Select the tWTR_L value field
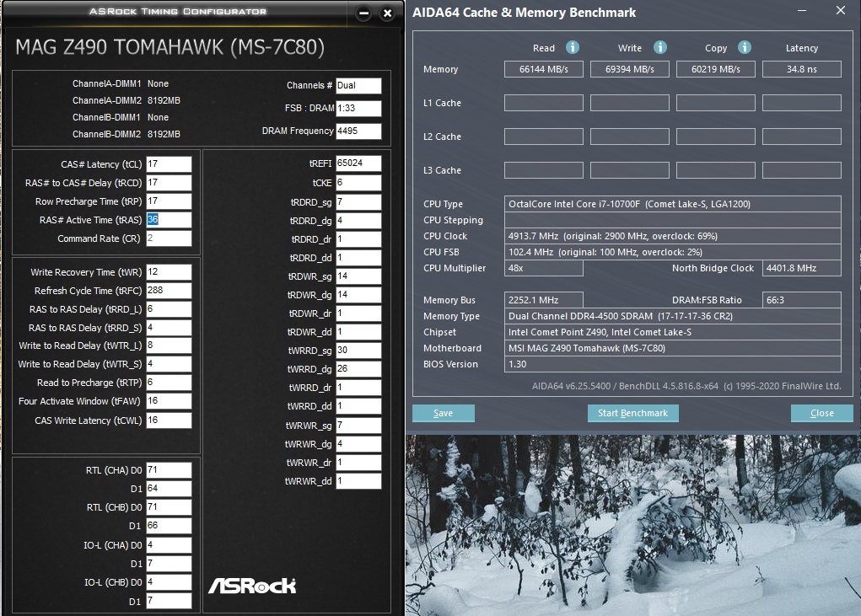Viewport: 861px width, 616px height. 169,345
